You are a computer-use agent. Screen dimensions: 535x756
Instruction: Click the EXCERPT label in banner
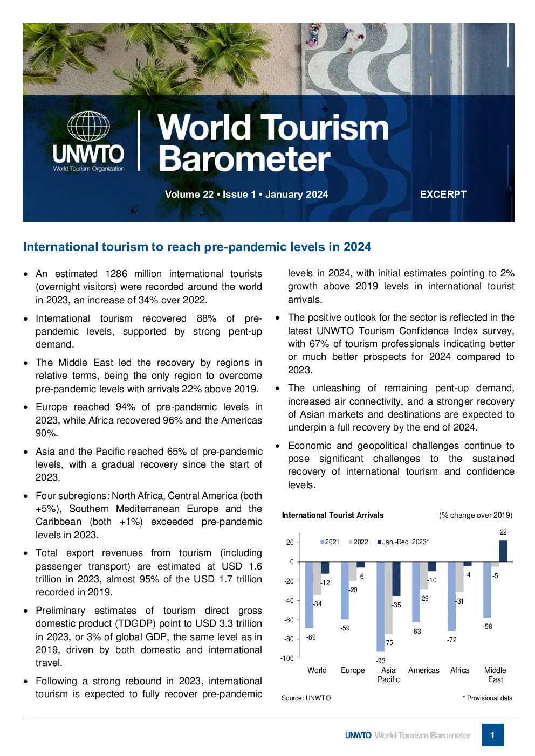click(443, 195)
